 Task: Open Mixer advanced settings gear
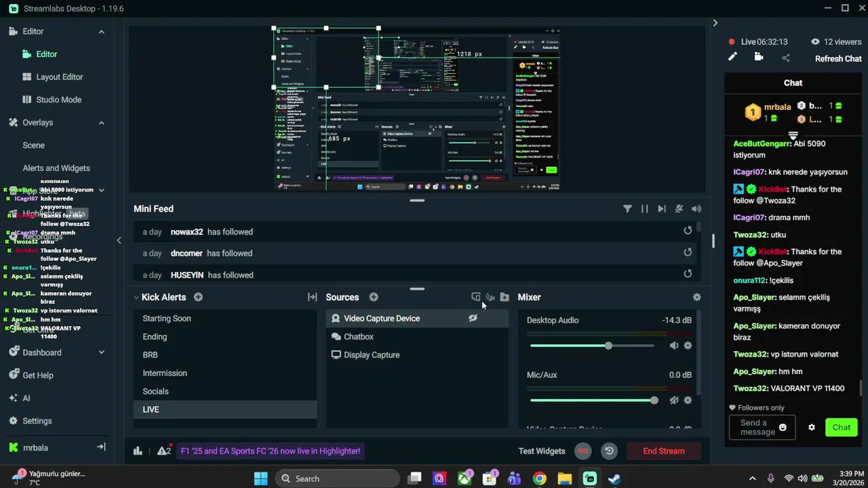(x=696, y=297)
